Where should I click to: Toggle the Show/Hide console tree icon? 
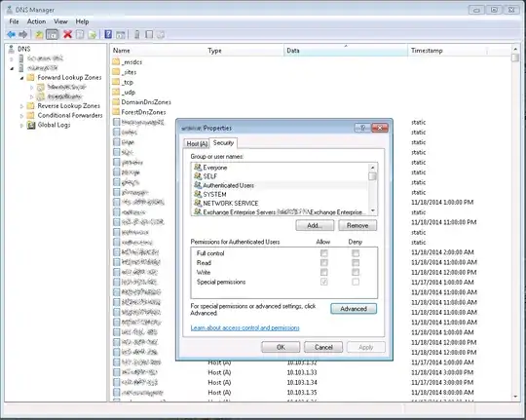point(52,34)
